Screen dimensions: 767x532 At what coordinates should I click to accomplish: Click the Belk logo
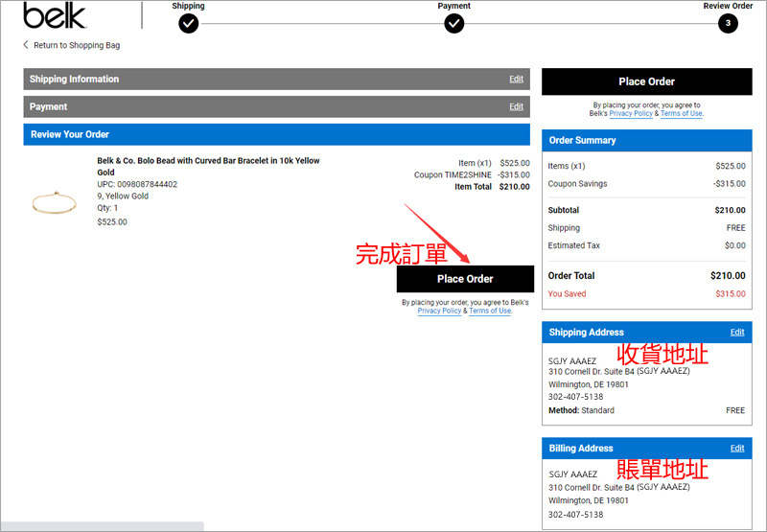tap(55, 16)
